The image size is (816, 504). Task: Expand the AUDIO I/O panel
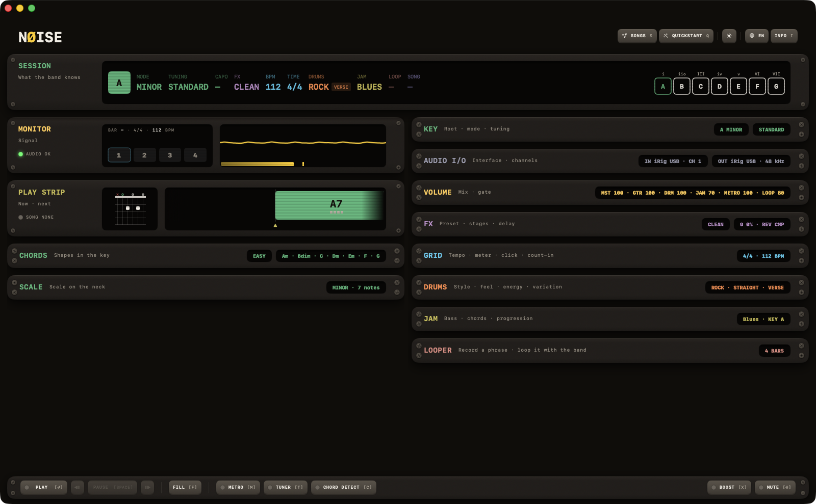610,161
